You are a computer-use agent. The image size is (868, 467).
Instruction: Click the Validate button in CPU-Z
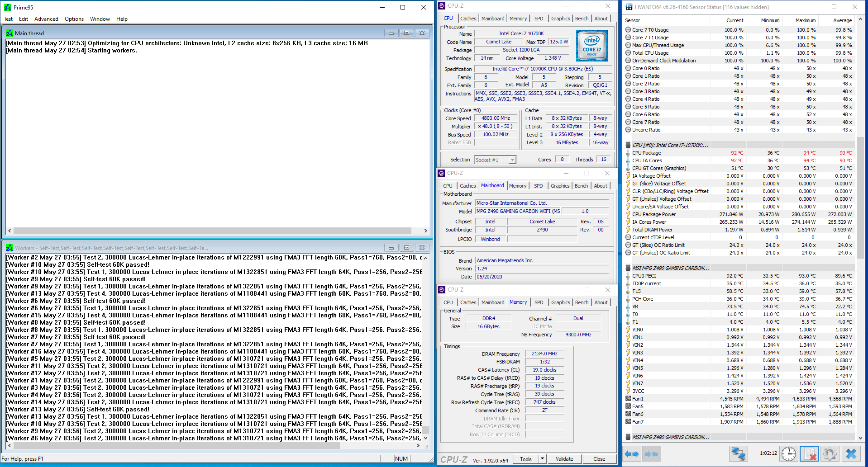click(x=564, y=459)
